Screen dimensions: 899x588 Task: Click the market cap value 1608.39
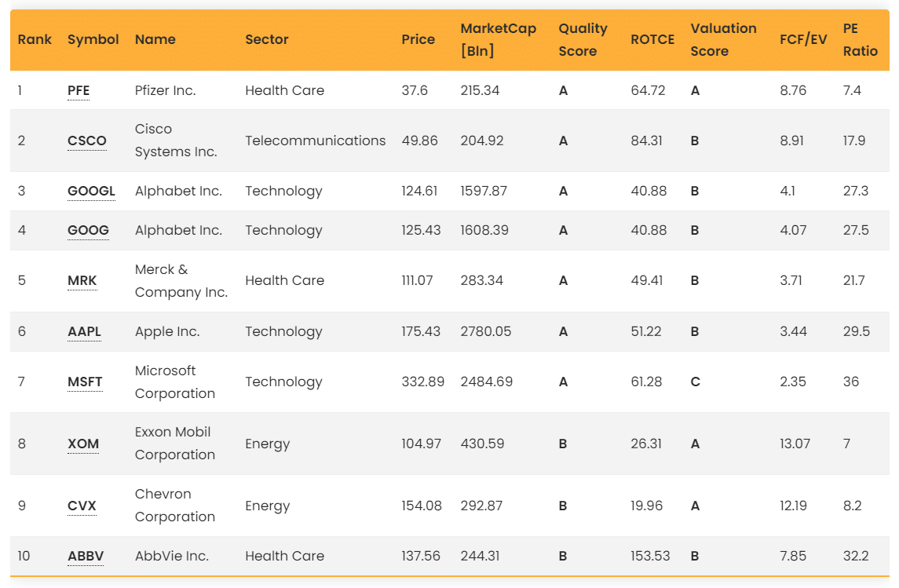[484, 230]
